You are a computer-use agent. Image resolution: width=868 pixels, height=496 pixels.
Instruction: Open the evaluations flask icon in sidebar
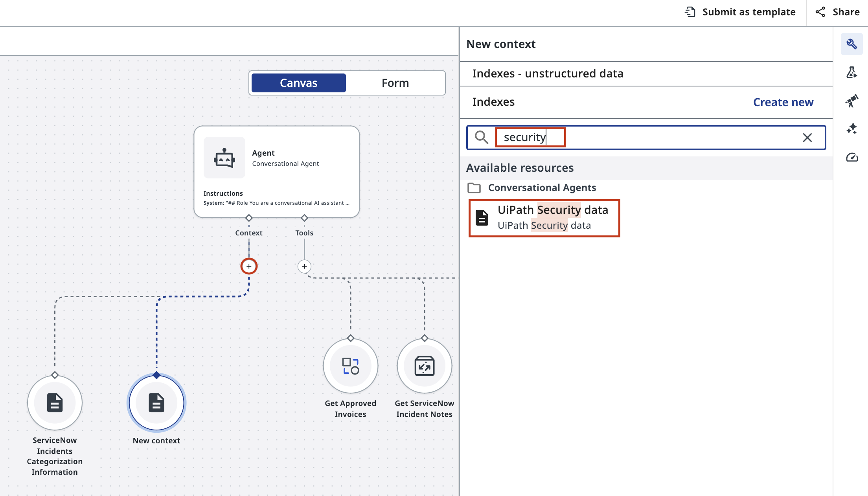[x=851, y=73]
